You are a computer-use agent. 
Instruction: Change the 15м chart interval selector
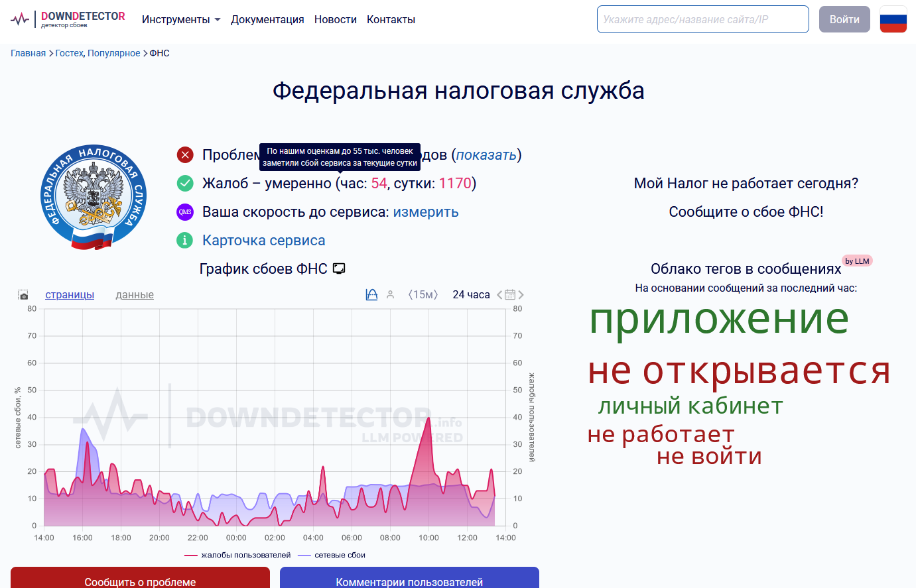point(423,295)
